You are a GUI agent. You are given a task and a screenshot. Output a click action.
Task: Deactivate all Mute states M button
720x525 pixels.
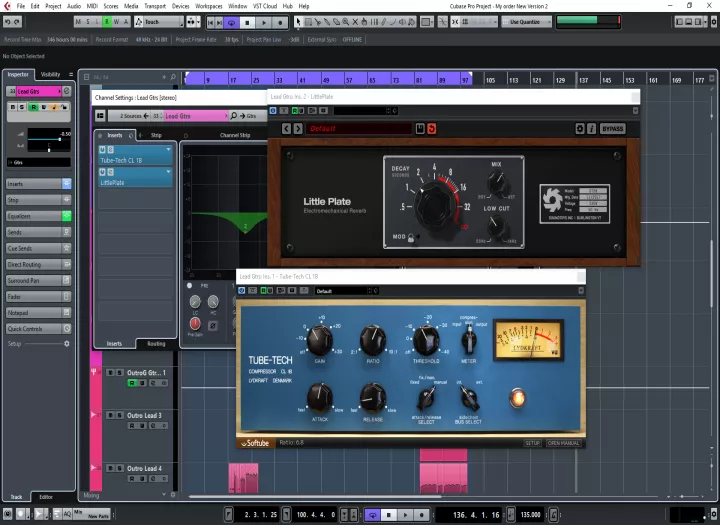(78, 22)
